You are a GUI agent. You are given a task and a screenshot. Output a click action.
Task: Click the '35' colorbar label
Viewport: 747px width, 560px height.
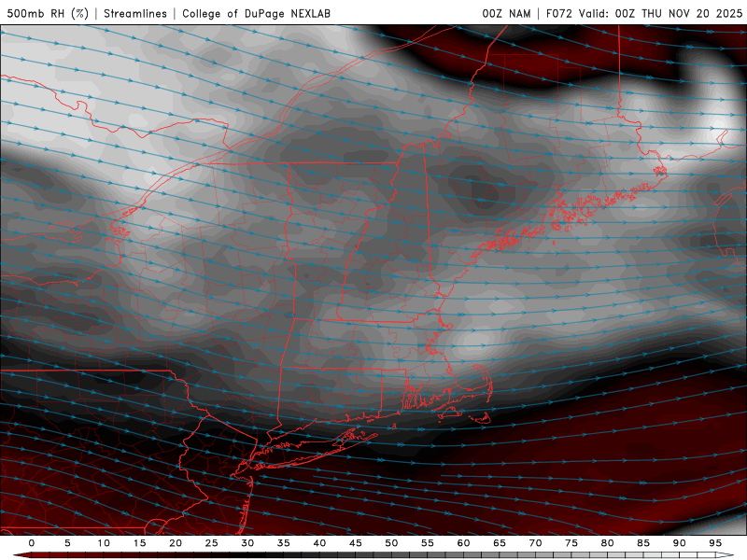(x=284, y=543)
